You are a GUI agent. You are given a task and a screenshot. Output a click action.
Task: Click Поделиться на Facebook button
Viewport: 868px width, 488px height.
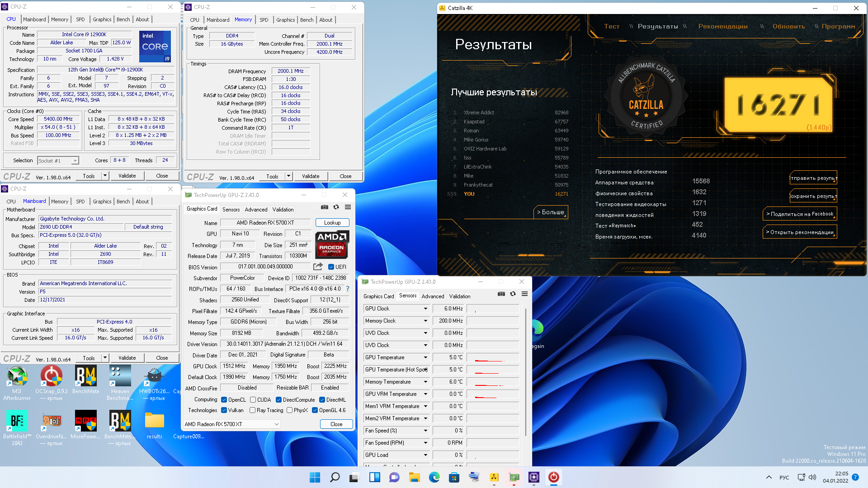[x=800, y=214]
